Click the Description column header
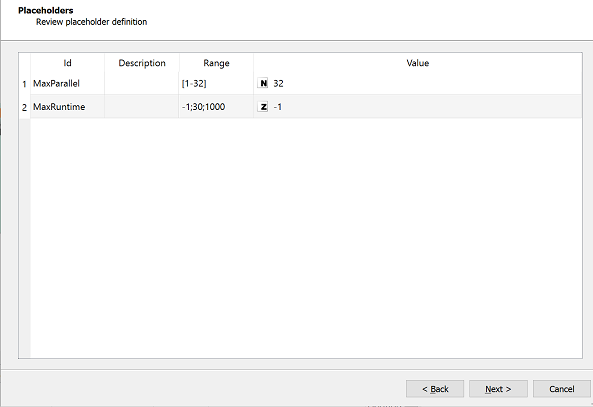This screenshot has height=407, width=593. (142, 63)
